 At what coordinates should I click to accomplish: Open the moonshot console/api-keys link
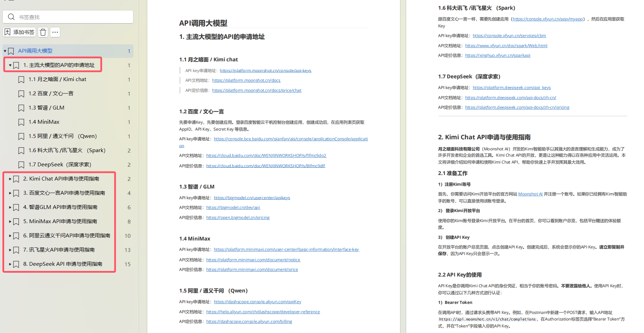[x=266, y=71]
